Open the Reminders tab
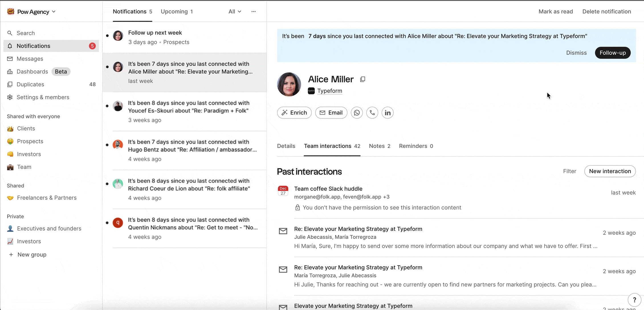 point(416,146)
